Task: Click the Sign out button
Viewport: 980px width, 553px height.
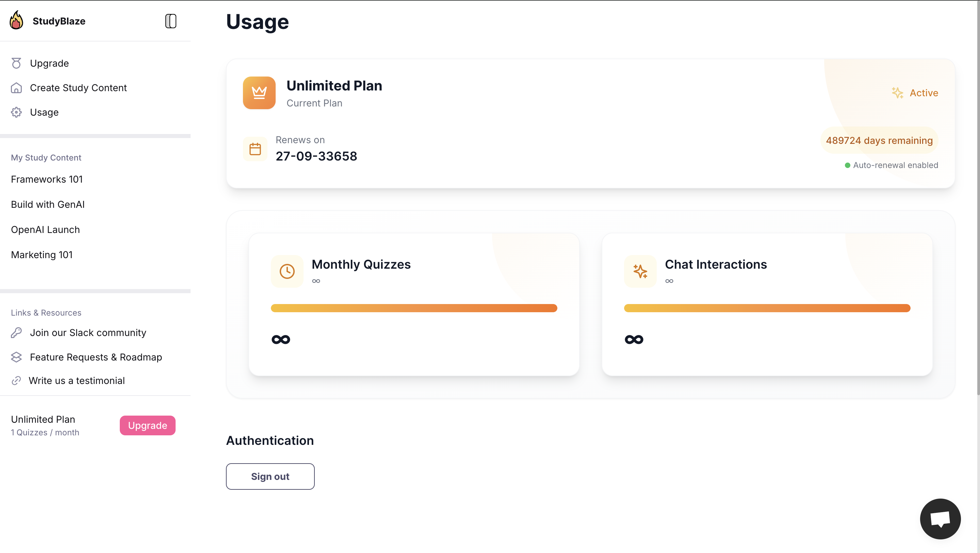Action: pos(270,476)
